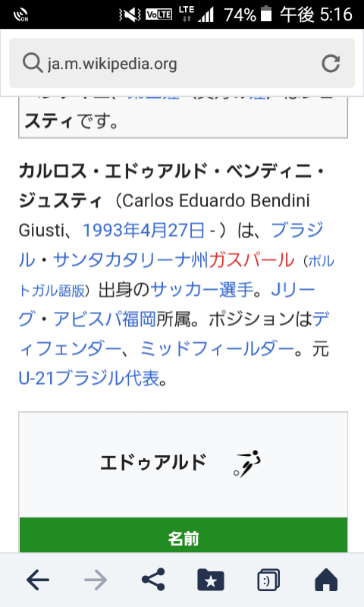The width and height of the screenshot is (364, 607).
Task: Open the share icon
Action: coord(153,579)
